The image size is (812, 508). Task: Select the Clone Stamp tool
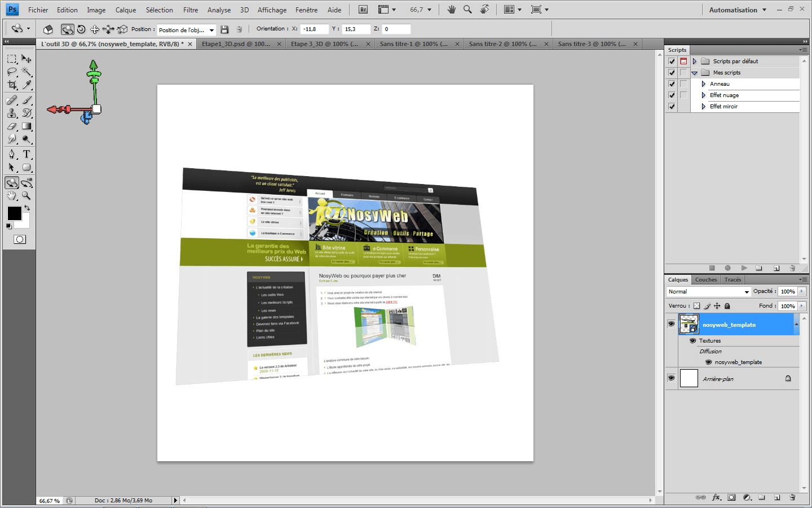coord(12,113)
